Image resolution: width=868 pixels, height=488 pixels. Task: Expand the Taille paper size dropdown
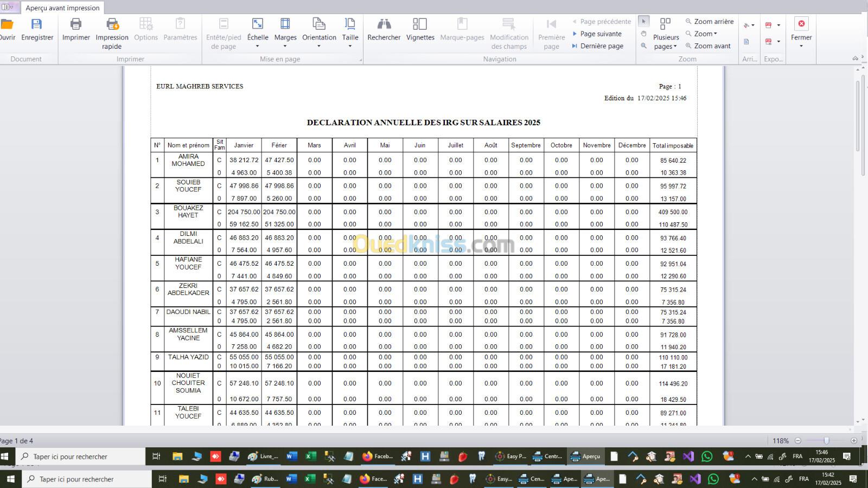350,46
